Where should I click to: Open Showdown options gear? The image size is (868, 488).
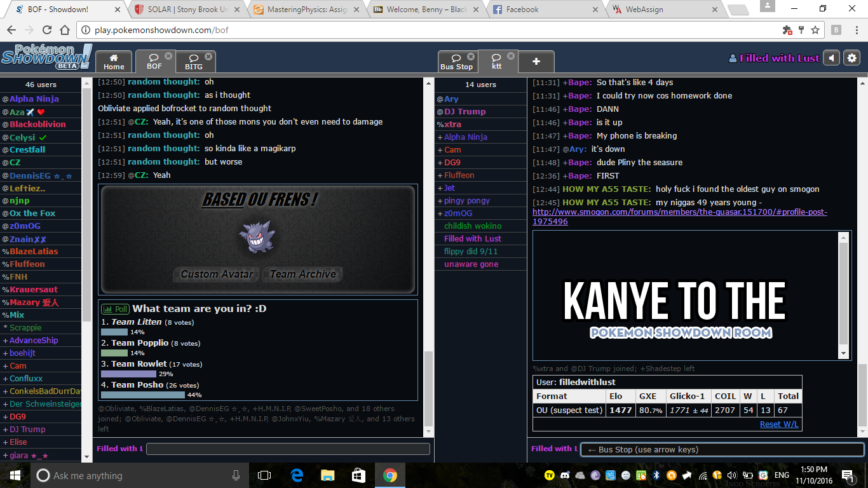click(852, 58)
